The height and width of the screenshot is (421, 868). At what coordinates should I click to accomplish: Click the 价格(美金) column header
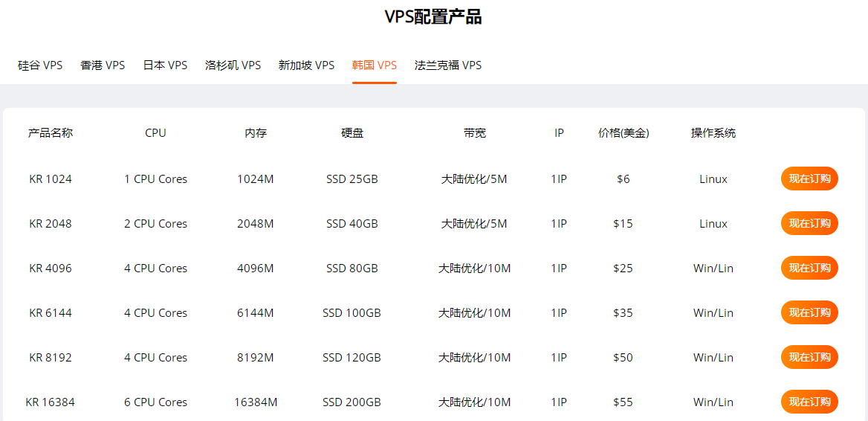coord(623,133)
